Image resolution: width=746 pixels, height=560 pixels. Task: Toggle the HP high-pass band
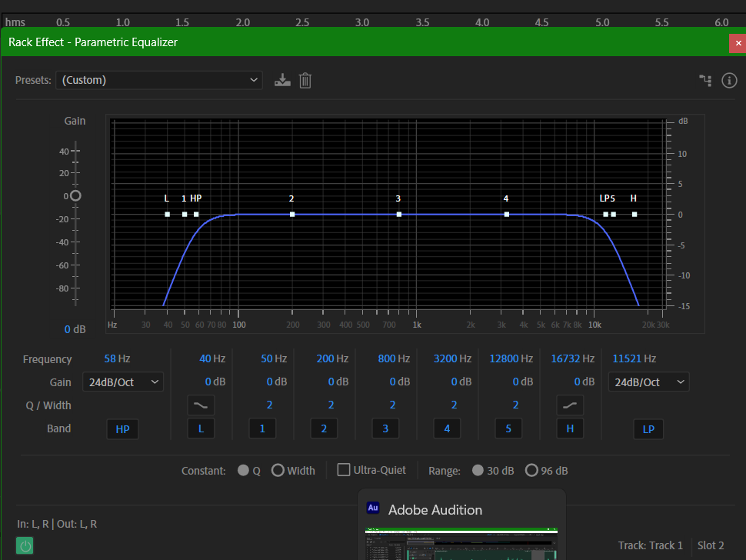pos(122,429)
